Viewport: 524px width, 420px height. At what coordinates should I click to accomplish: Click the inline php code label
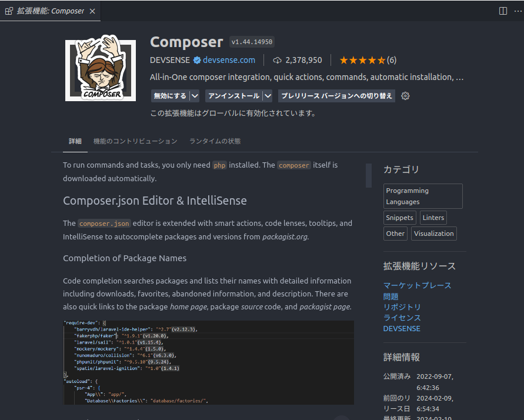[219, 165]
